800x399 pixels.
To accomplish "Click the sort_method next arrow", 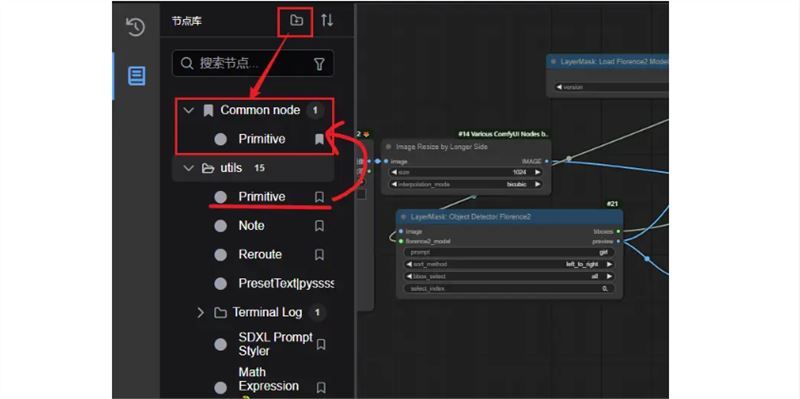I will [609, 264].
